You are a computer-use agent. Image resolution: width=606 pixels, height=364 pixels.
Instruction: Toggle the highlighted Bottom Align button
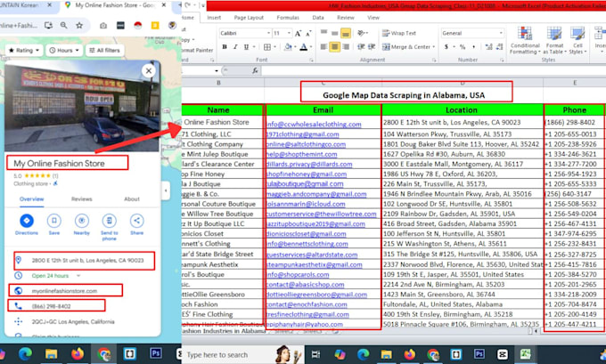coord(346,33)
